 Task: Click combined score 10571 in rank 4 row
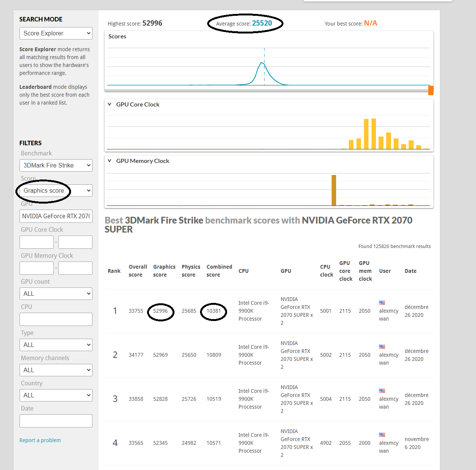tap(214, 443)
